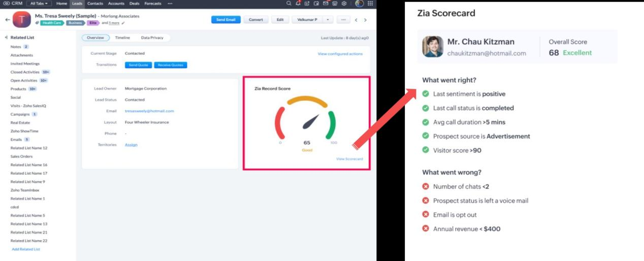Click the three-dots more actions button

[343, 20]
